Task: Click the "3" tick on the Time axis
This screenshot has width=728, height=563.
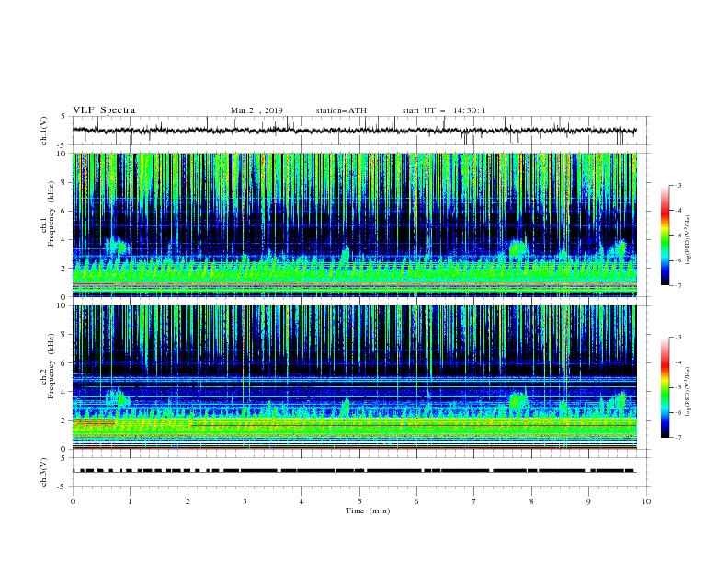Action: point(245,501)
